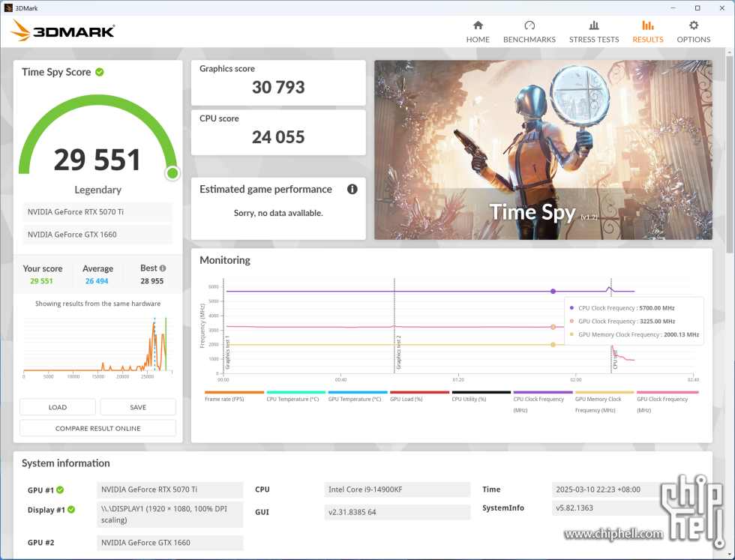
Task: Click the SAVE button
Action: click(138, 407)
